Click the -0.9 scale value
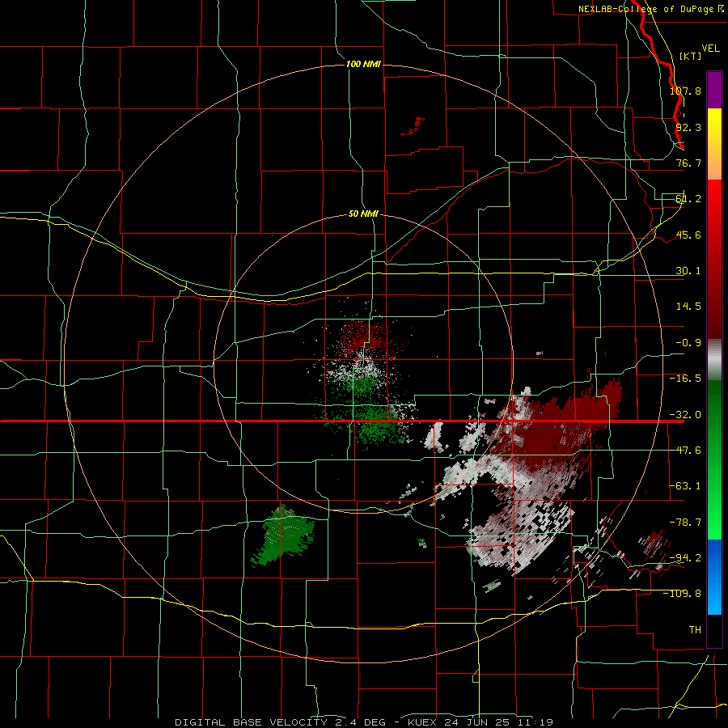Image resolution: width=728 pixels, height=728 pixels. pyautogui.click(x=688, y=343)
